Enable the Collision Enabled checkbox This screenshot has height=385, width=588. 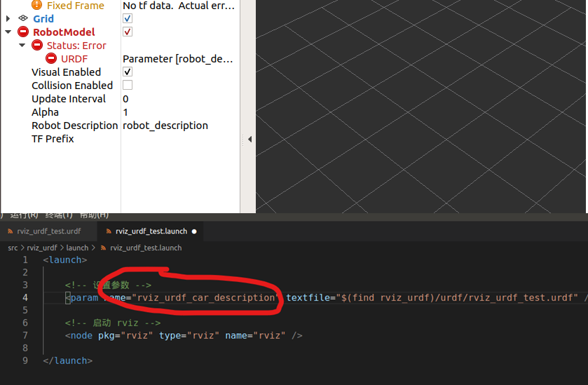coord(128,85)
